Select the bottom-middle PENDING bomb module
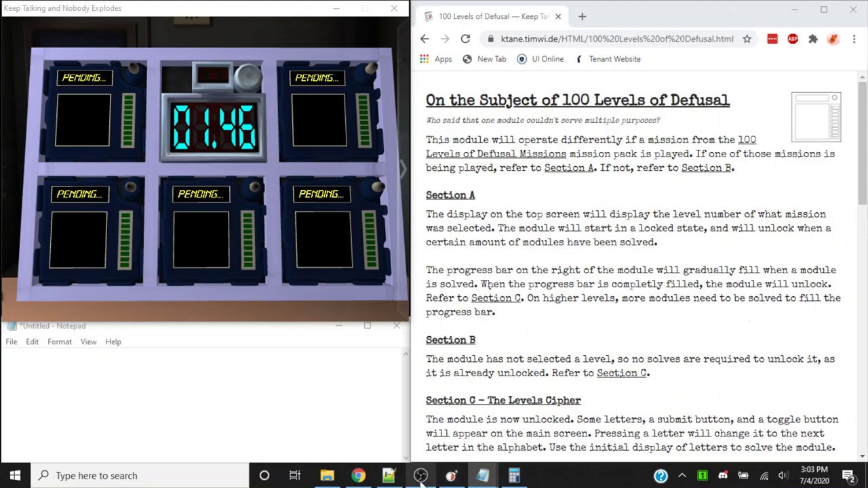 click(x=212, y=231)
